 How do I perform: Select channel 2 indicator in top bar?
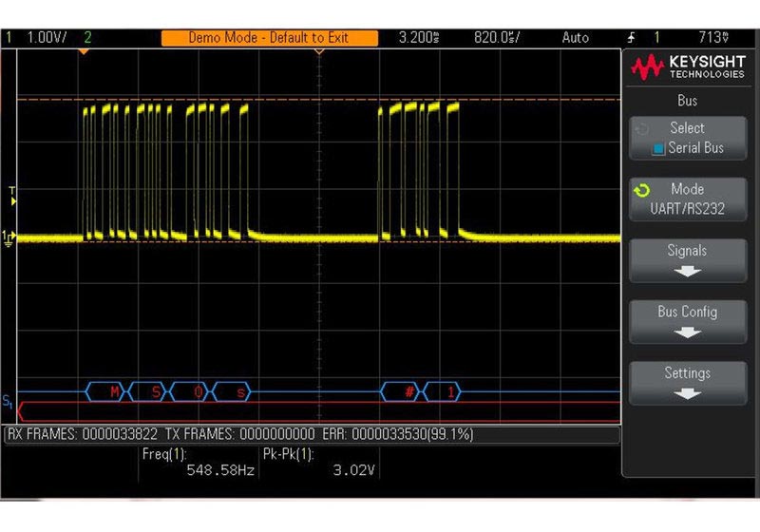(x=87, y=37)
